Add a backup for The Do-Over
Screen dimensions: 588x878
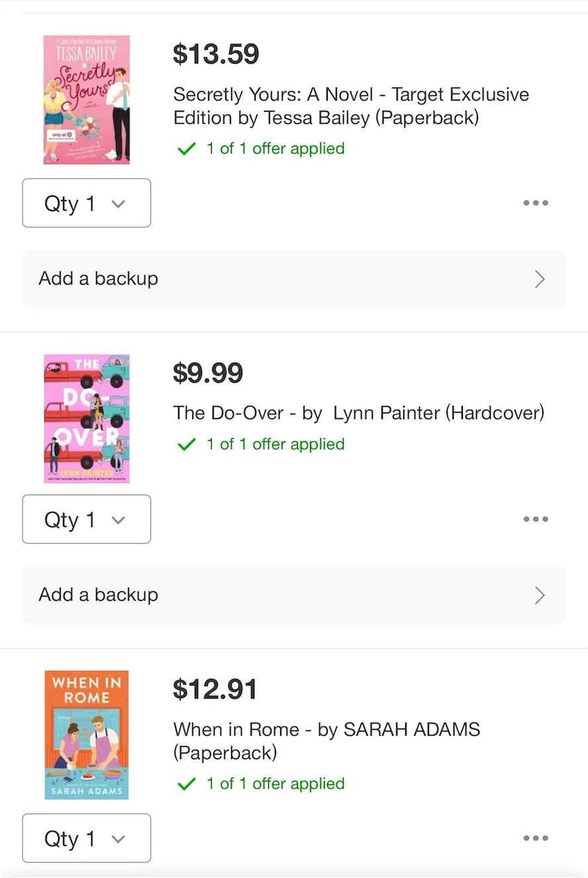pyautogui.click(x=294, y=595)
